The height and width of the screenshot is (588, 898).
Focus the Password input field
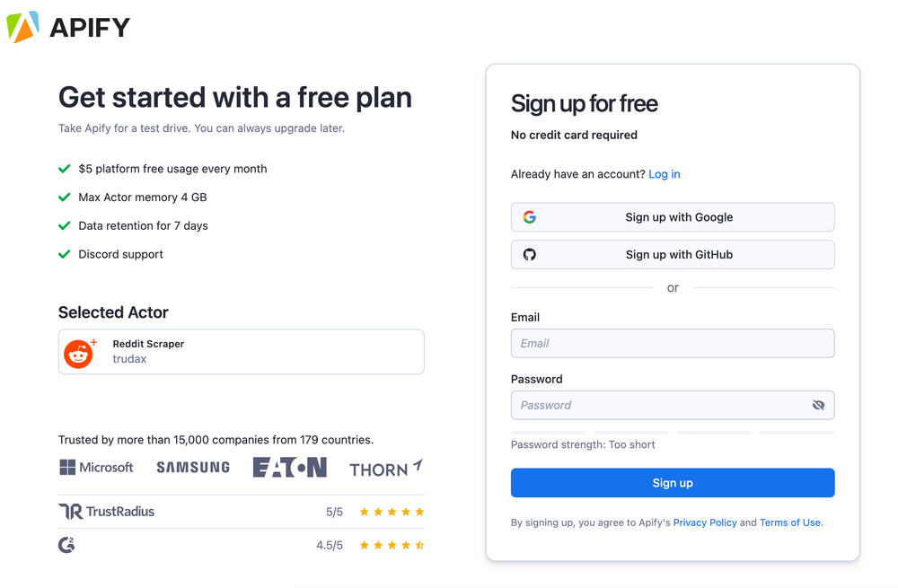click(x=660, y=406)
